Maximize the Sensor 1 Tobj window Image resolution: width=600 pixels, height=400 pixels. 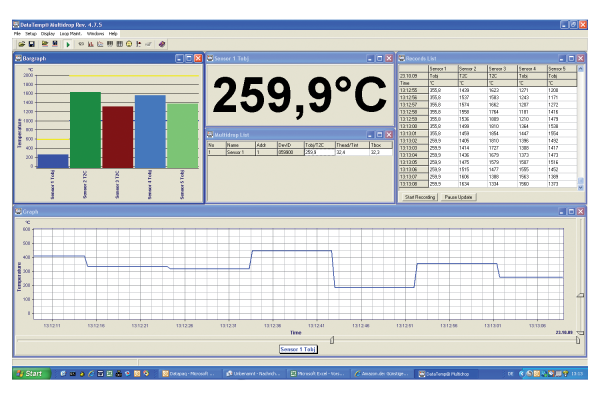pyautogui.click(x=380, y=59)
